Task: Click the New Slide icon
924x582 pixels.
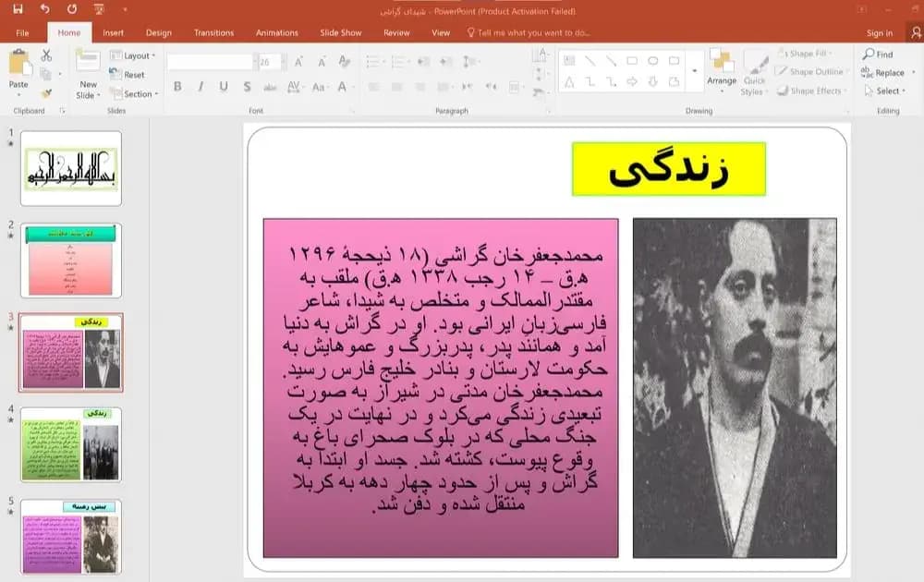Action: (88, 61)
